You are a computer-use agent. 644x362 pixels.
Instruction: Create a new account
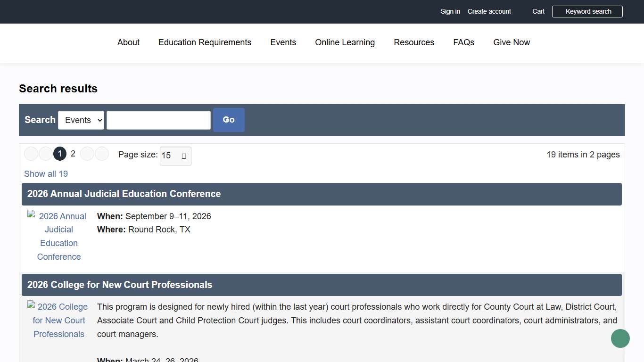coord(489,11)
